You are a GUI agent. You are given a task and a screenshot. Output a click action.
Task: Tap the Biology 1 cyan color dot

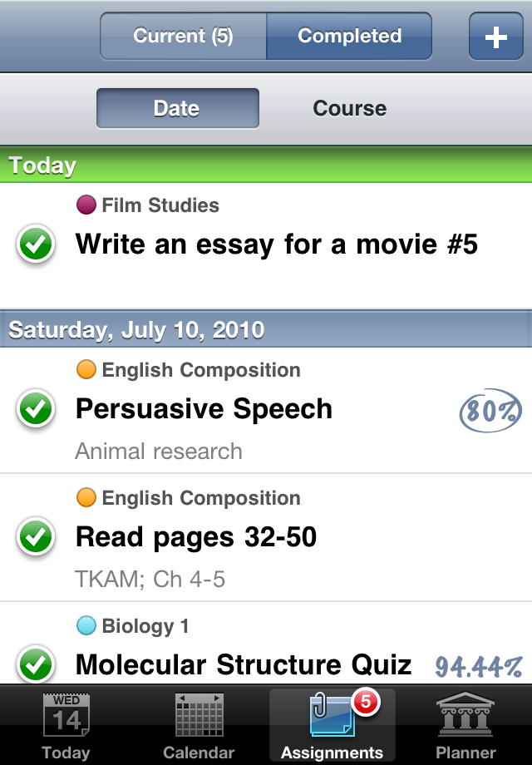[86, 626]
